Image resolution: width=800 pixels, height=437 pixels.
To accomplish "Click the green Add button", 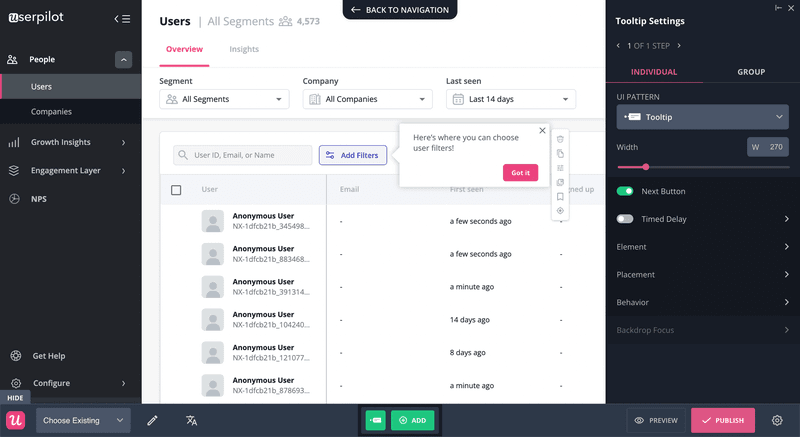I will [412, 420].
